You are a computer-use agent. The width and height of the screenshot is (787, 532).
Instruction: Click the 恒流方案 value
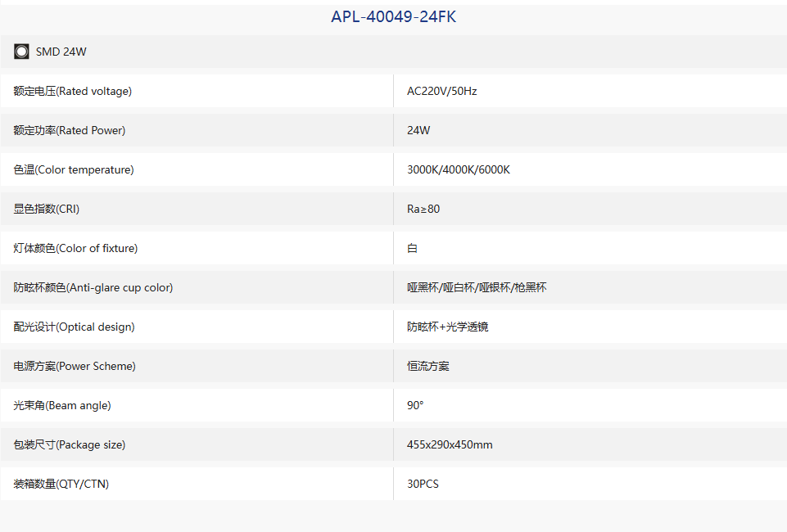[428, 366]
